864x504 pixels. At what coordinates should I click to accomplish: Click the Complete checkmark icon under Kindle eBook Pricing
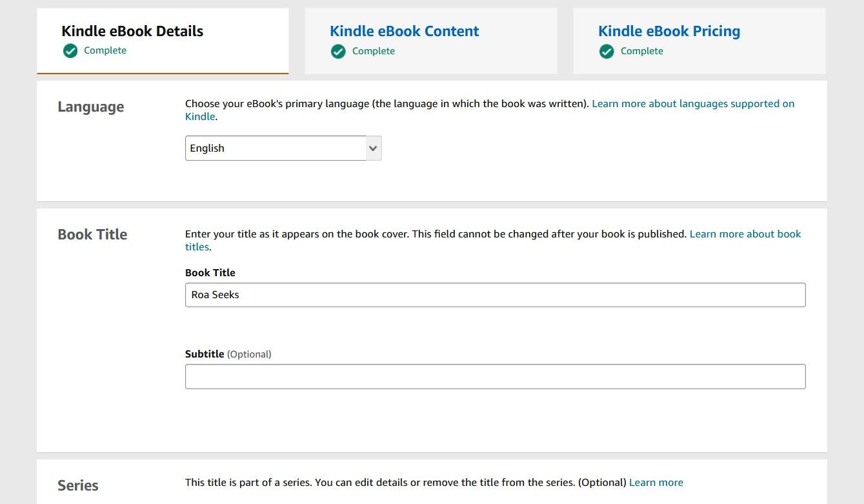(x=607, y=51)
